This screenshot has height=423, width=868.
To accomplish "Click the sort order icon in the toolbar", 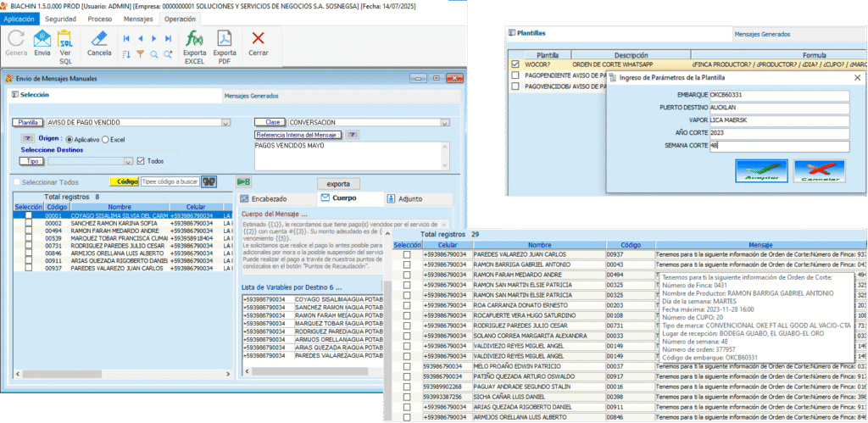I will (x=126, y=53).
